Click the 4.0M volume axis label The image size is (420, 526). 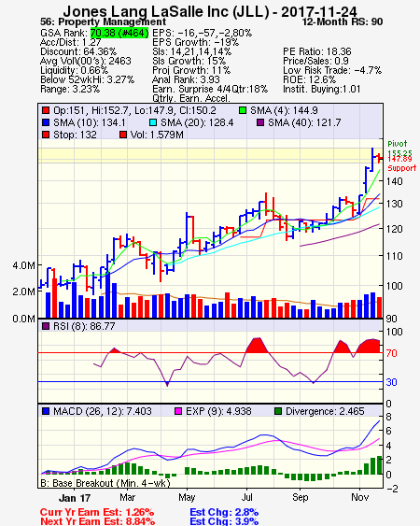[x=23, y=265]
